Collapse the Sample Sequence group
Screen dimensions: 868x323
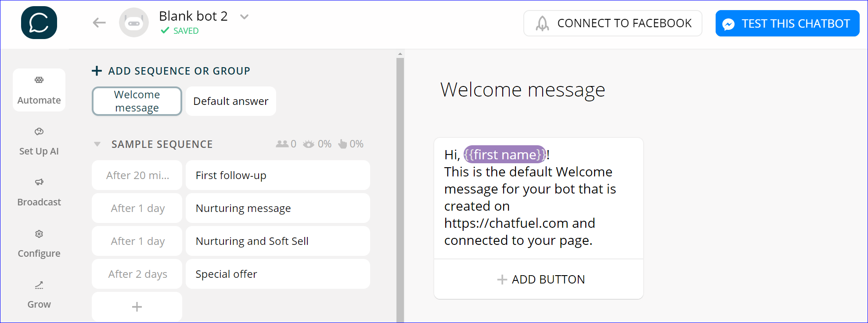coord(97,144)
